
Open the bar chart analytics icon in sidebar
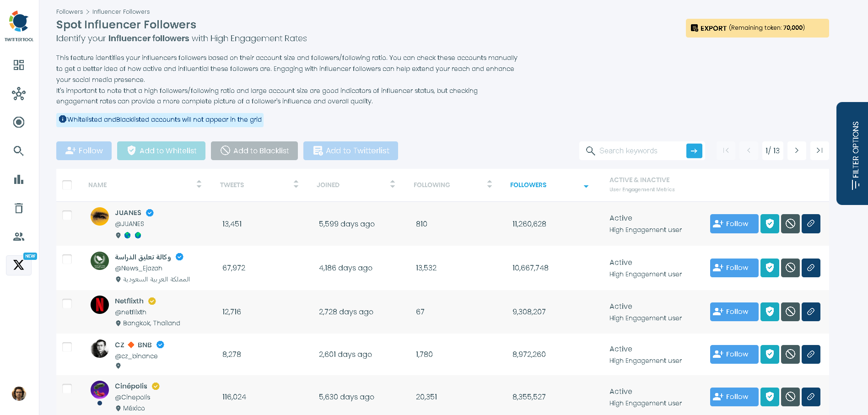[19, 179]
